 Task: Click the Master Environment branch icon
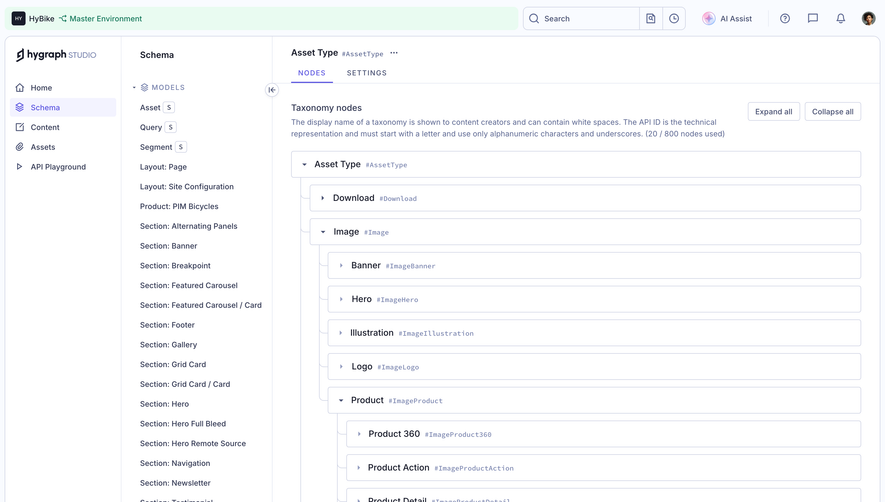point(63,19)
